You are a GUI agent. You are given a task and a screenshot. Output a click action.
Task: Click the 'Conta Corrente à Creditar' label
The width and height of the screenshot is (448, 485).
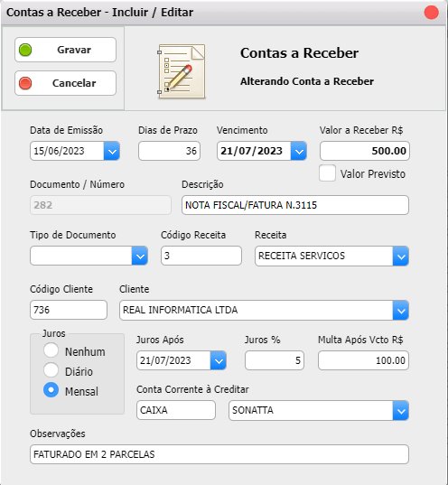192,389
